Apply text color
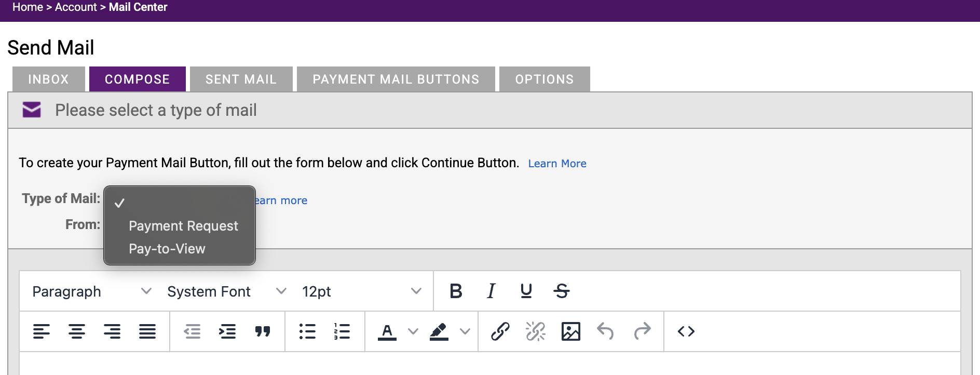The image size is (980, 375). [387, 331]
